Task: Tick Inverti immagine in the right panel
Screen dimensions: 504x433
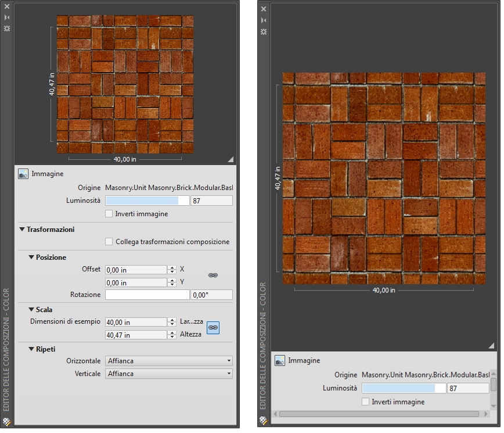Action: tap(366, 402)
